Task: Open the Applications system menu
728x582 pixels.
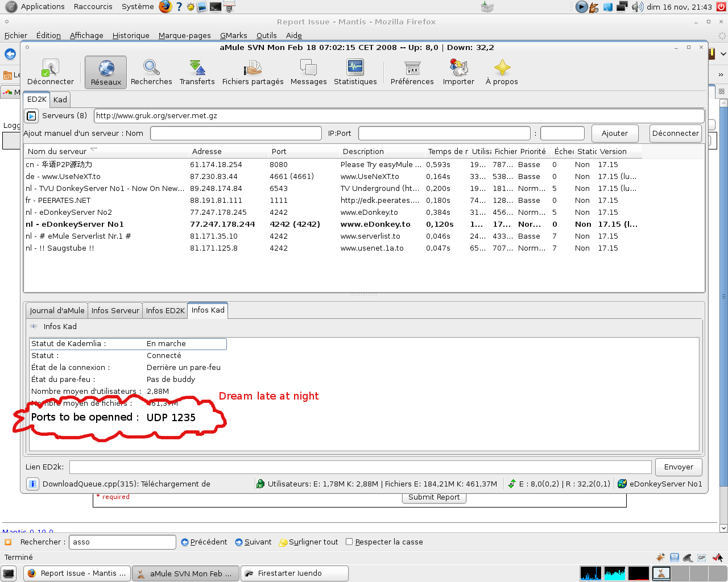Action: pyautogui.click(x=42, y=7)
